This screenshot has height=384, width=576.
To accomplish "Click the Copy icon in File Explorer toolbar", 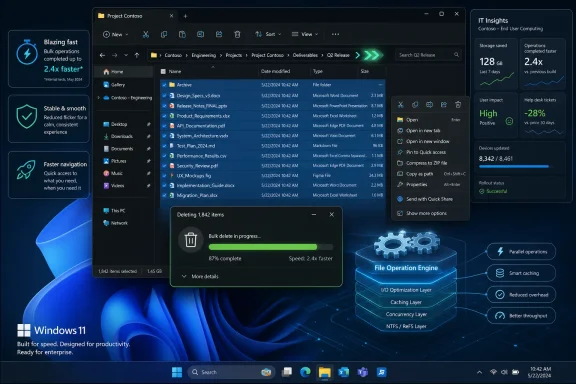I will (164, 34).
